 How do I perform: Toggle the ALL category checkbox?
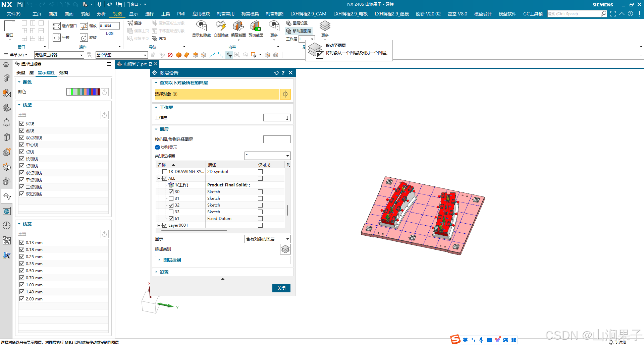point(165,178)
